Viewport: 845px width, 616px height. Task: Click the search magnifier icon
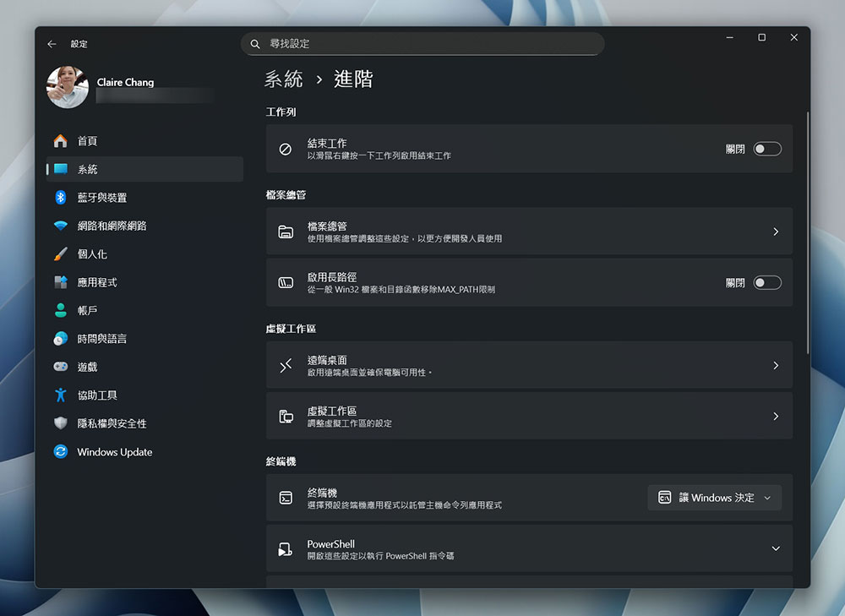(x=255, y=44)
